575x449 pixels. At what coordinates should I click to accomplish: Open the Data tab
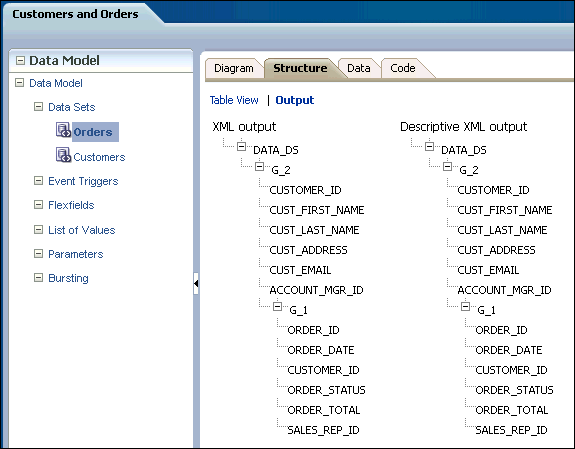click(359, 68)
